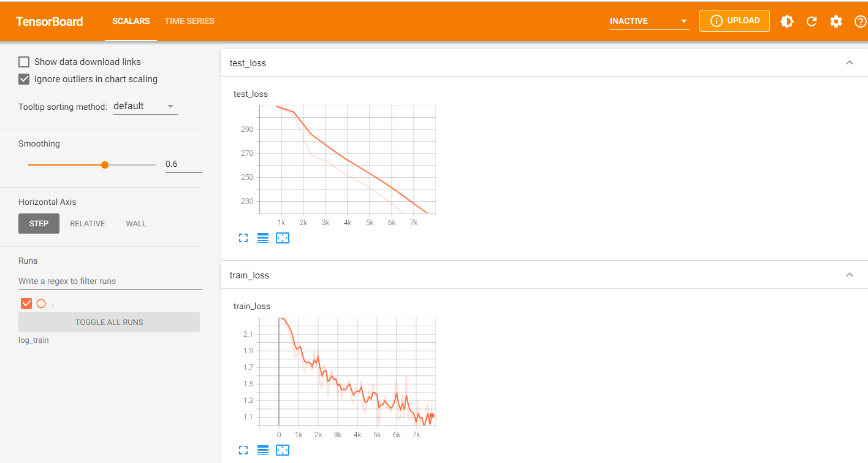Click the dark mode theme icon
The width and height of the screenshot is (868, 463).
click(786, 21)
